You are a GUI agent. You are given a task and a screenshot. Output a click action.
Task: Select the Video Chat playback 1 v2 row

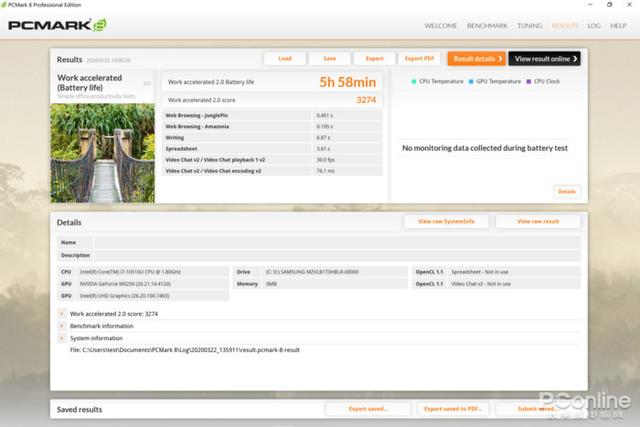(272, 160)
